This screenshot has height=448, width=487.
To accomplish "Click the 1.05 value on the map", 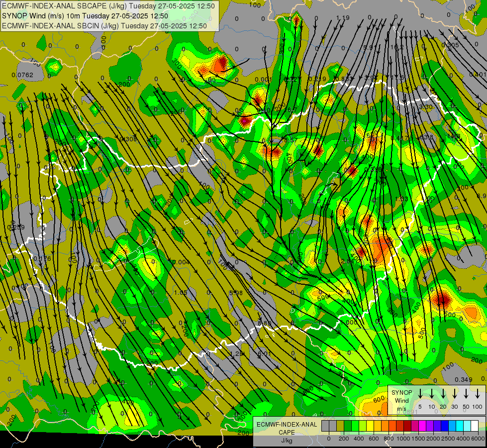I will [x=181, y=293].
